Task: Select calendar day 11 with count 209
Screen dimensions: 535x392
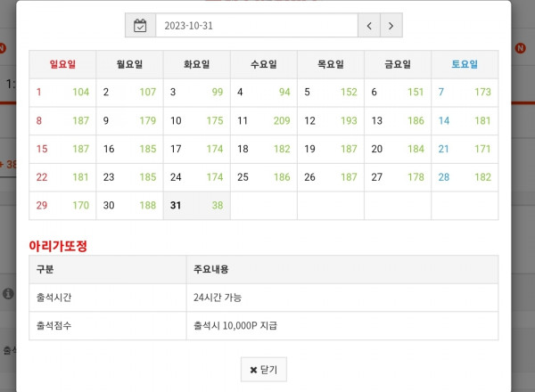Action: pos(264,121)
